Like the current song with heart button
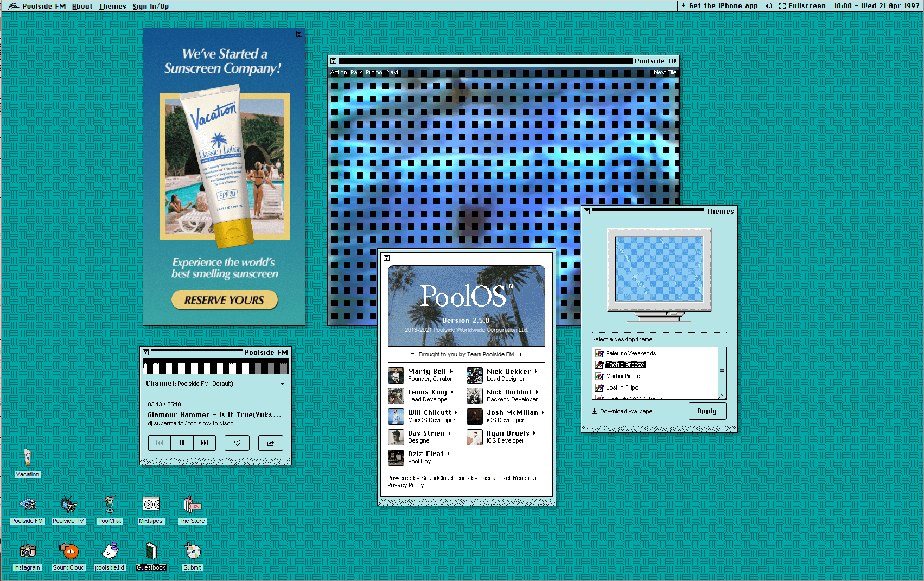The image size is (924, 581). coord(237,443)
